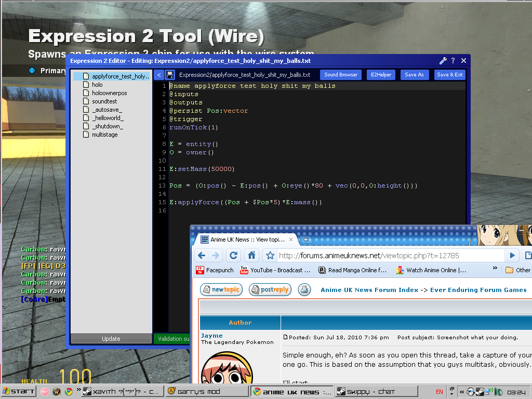
Task: Click the back arrow in E2 editor toolbar
Action: [159, 75]
